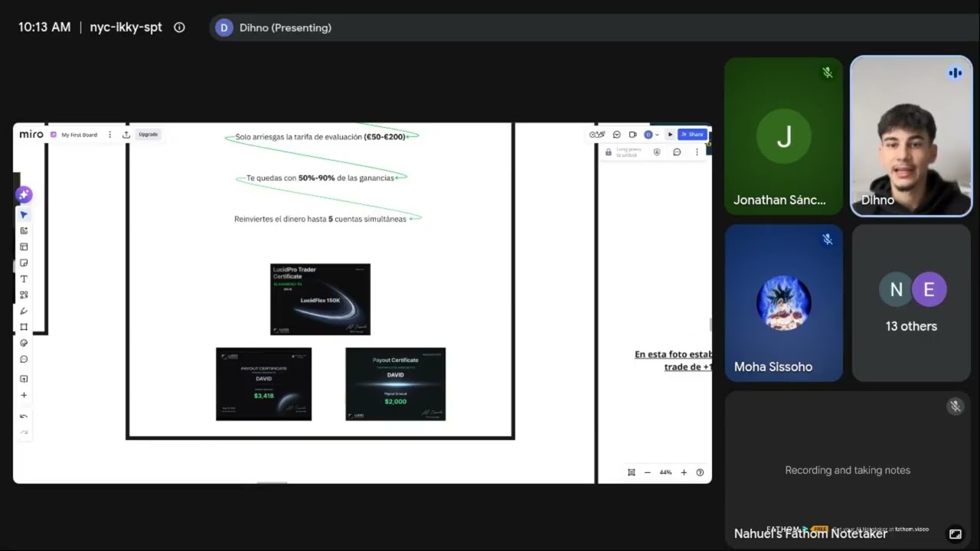
Task: Open Miro stickers and emojis tool
Action: coord(24,344)
